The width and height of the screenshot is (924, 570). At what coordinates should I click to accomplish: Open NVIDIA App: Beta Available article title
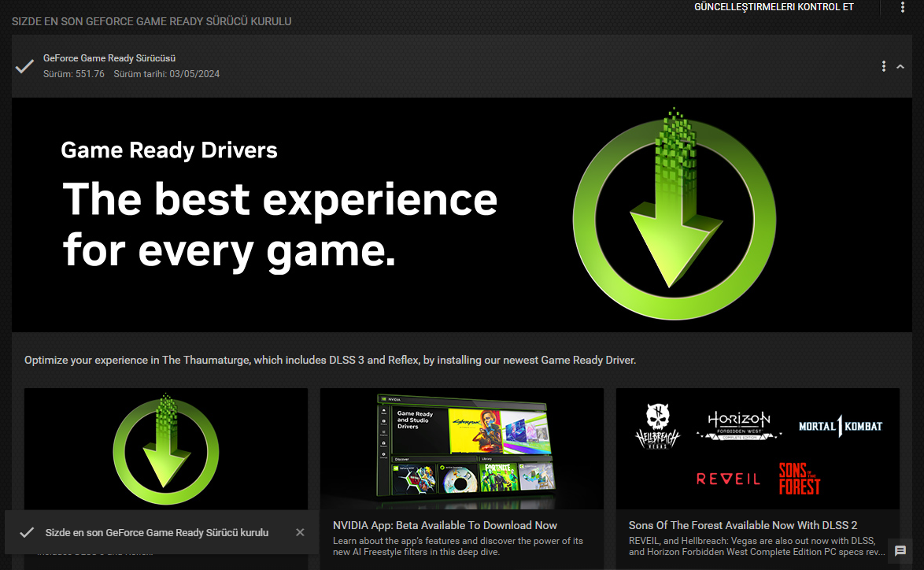pyautogui.click(x=445, y=525)
